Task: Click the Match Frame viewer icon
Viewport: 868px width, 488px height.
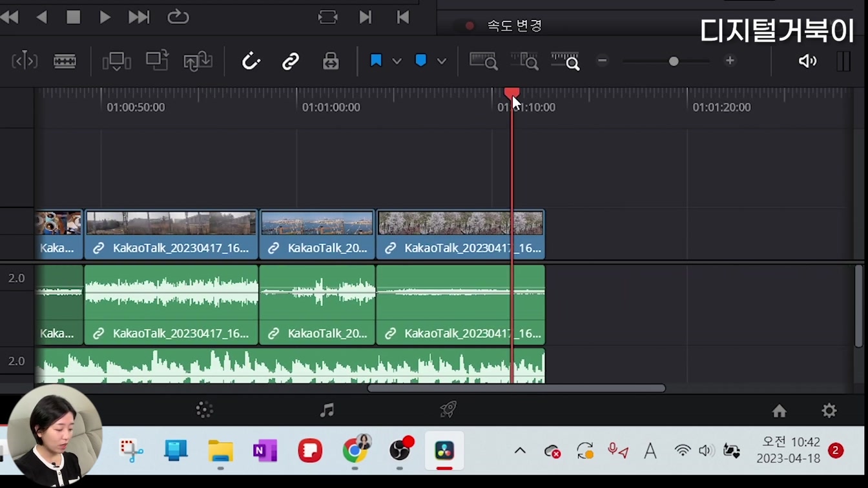Action: [328, 17]
